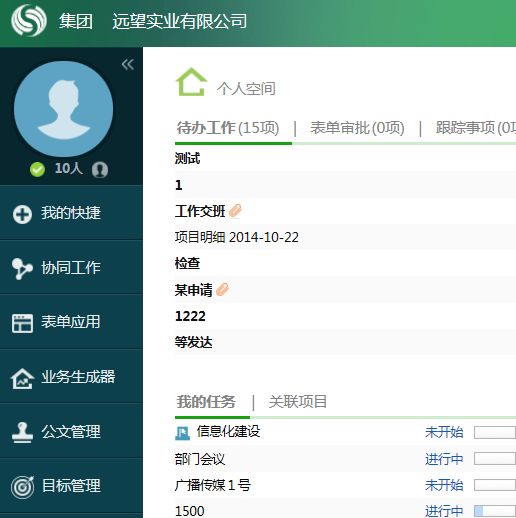The height and width of the screenshot is (518, 516).
Task: Click the green online status checkmark icon
Action: pyautogui.click(x=37, y=169)
